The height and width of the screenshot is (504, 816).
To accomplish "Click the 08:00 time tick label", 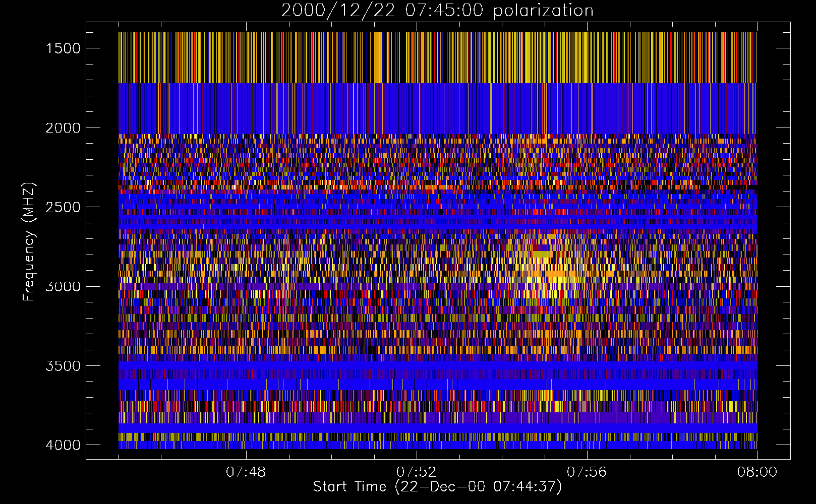I will click(757, 472).
